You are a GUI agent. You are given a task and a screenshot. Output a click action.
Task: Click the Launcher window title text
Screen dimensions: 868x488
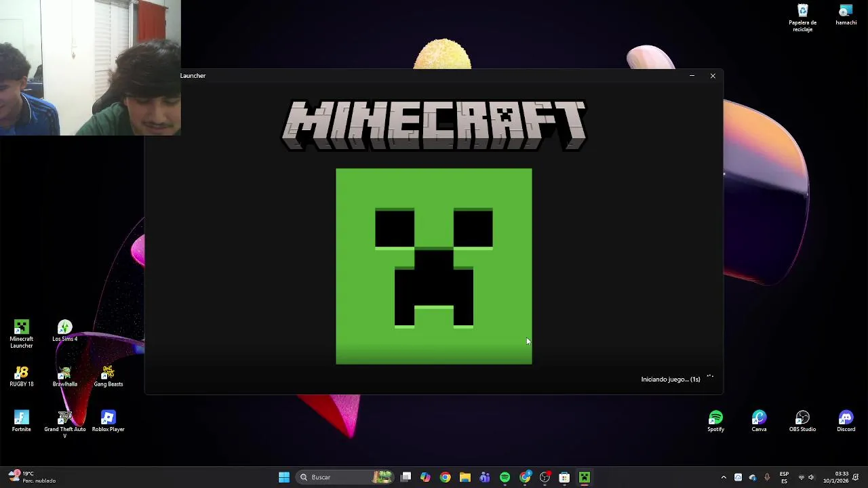coord(193,76)
